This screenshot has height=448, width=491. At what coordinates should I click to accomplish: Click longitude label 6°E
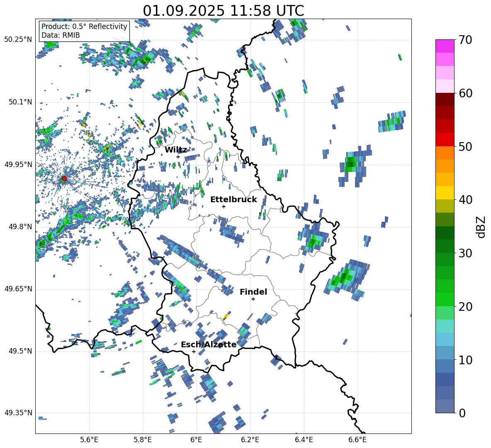click(196, 440)
